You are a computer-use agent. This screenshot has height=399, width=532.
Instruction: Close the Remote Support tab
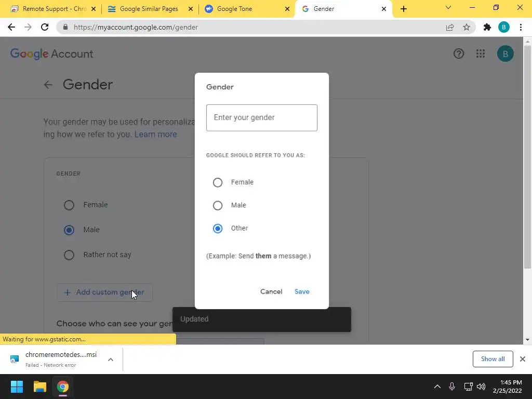click(x=94, y=9)
